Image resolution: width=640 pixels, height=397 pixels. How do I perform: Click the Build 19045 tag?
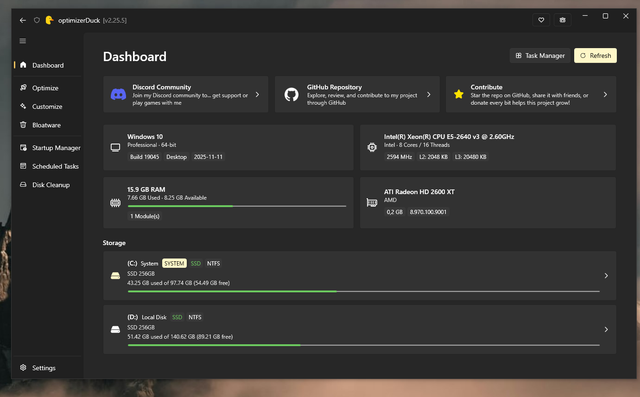(x=144, y=157)
